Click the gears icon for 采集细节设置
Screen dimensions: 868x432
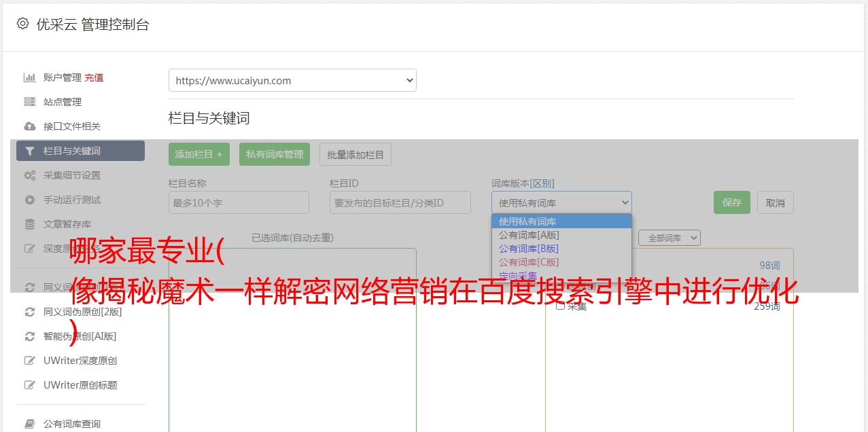pos(29,175)
